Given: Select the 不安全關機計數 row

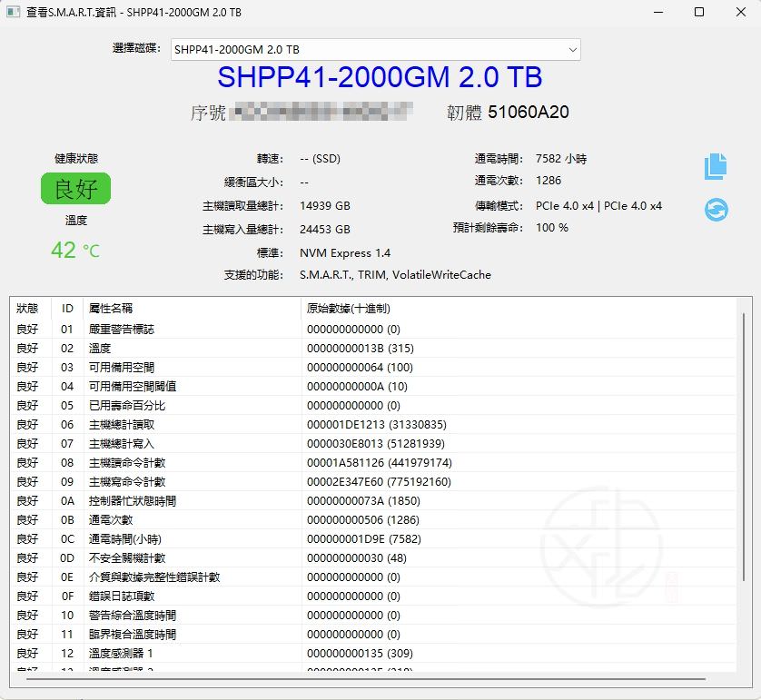Looking at the screenshot, I should (372, 557).
